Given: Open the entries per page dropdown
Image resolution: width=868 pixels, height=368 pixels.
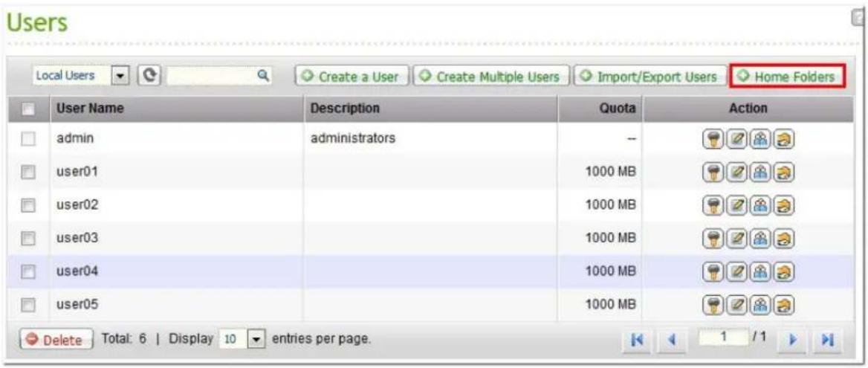Looking at the screenshot, I should pos(242,338).
